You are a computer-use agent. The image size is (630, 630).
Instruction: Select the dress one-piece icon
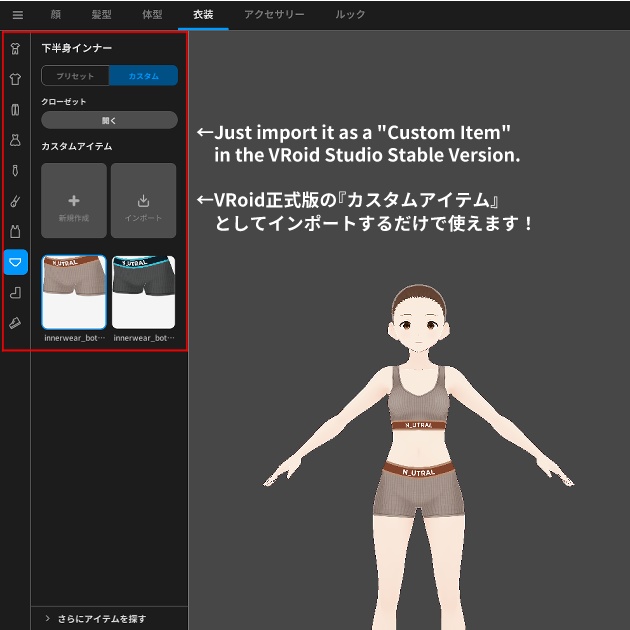click(x=16, y=140)
